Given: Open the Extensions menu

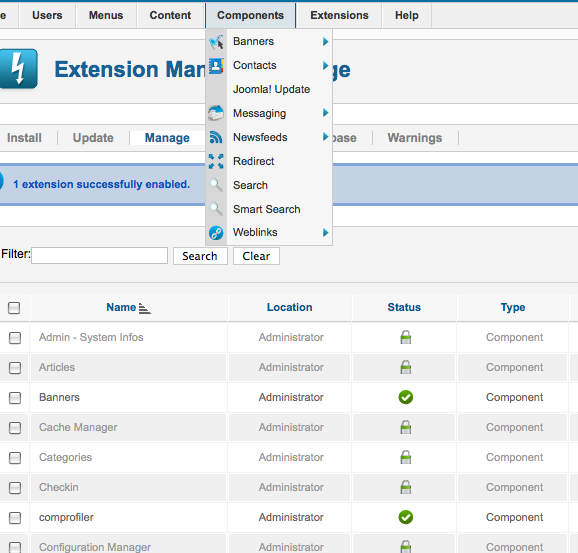Looking at the screenshot, I should pos(339,15).
